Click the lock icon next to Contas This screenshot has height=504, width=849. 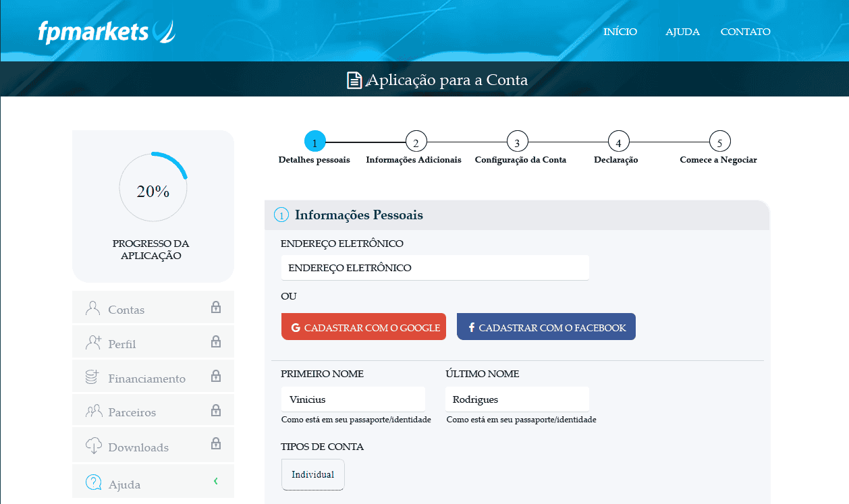click(216, 306)
